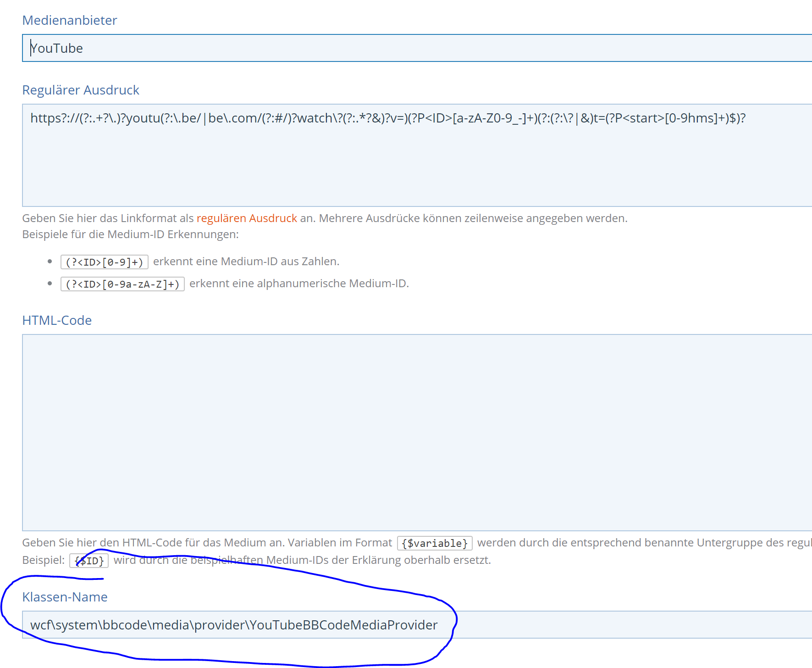Click the "Beispiele für die Medium-ID Erkennungen" line
812x668 pixels.
(x=130, y=234)
